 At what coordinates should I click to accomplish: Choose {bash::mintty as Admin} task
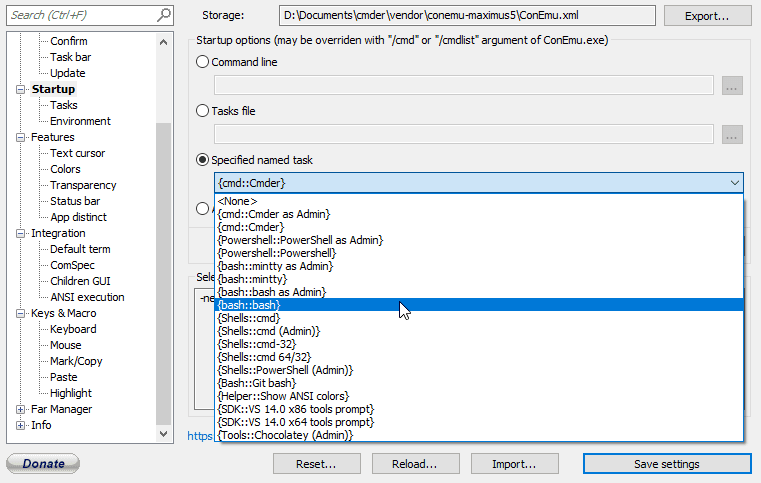(x=479, y=266)
